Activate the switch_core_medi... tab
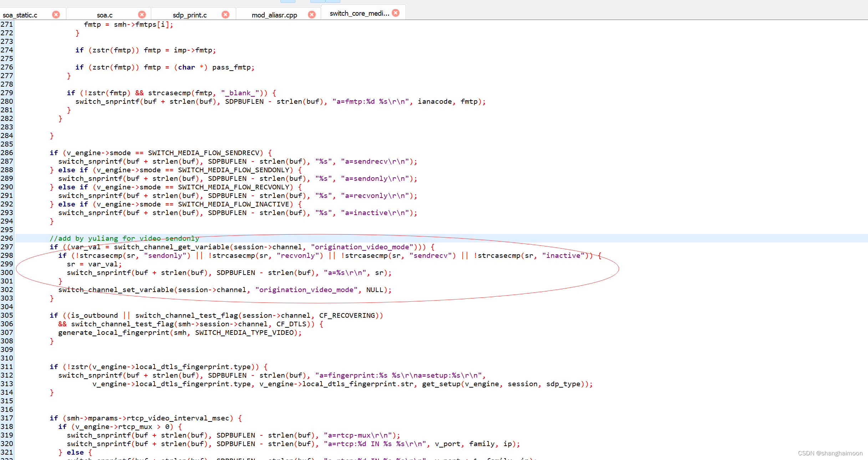 (359, 14)
